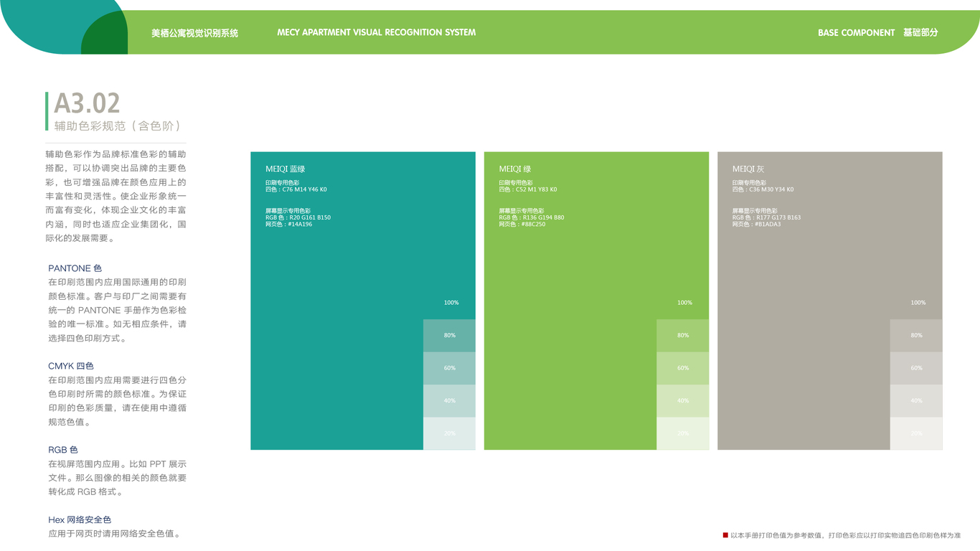This screenshot has width=980, height=551.
Task: Click the 'RGB 色' sidebar heading
Action: click(63, 450)
